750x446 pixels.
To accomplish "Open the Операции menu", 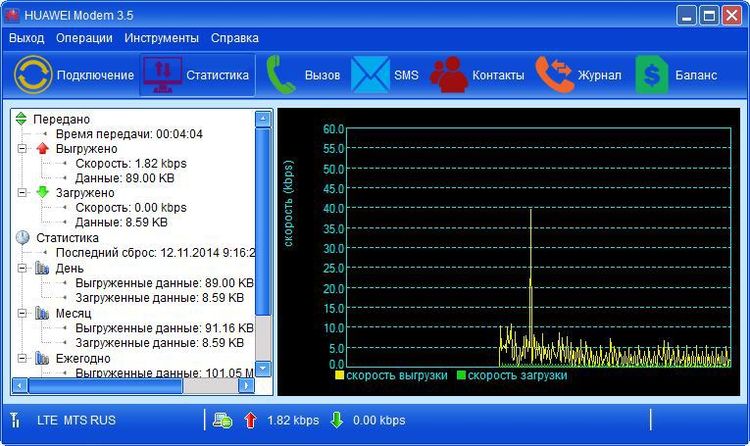I will (x=84, y=38).
